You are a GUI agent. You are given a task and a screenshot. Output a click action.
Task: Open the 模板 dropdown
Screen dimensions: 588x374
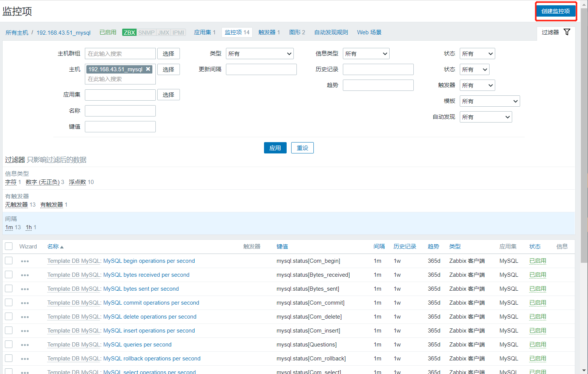coord(490,101)
